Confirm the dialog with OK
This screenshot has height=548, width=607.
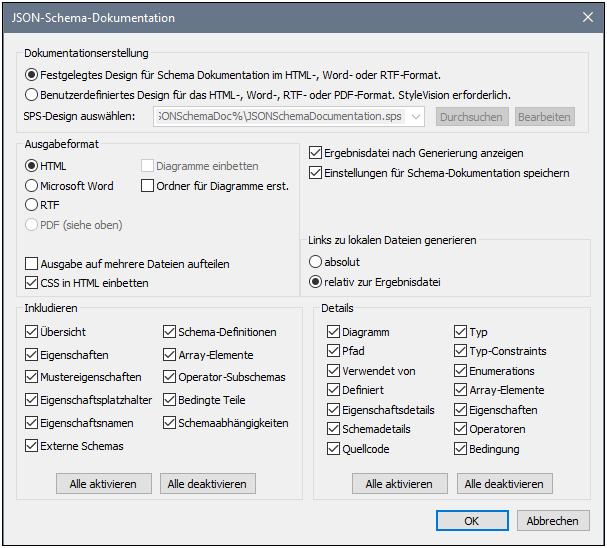471,520
